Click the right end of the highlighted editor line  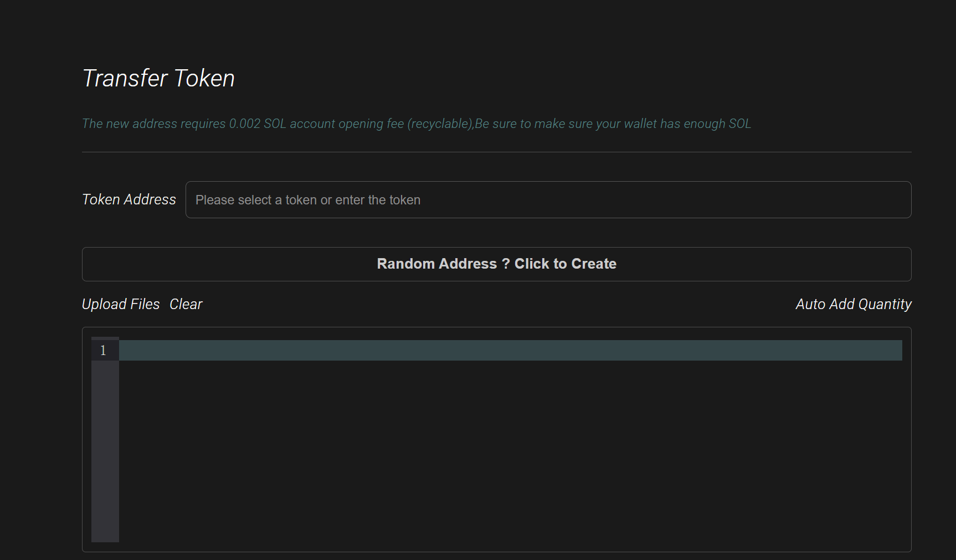click(886, 351)
